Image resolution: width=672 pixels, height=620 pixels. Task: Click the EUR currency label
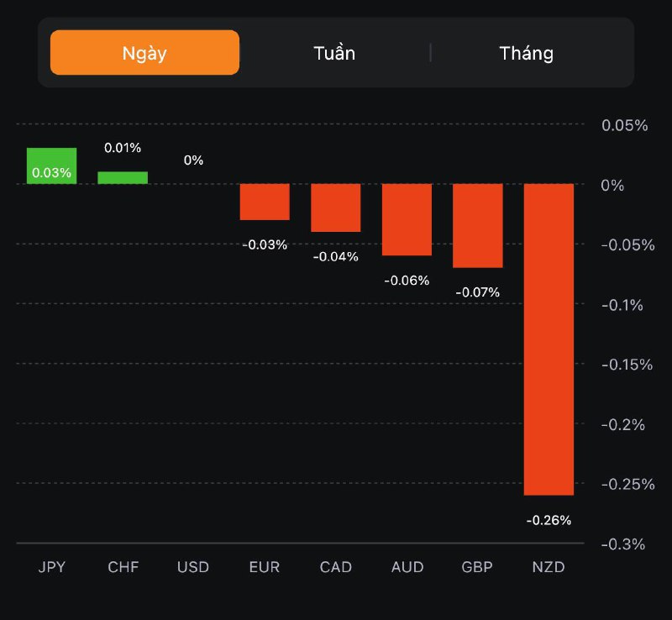pos(265,567)
